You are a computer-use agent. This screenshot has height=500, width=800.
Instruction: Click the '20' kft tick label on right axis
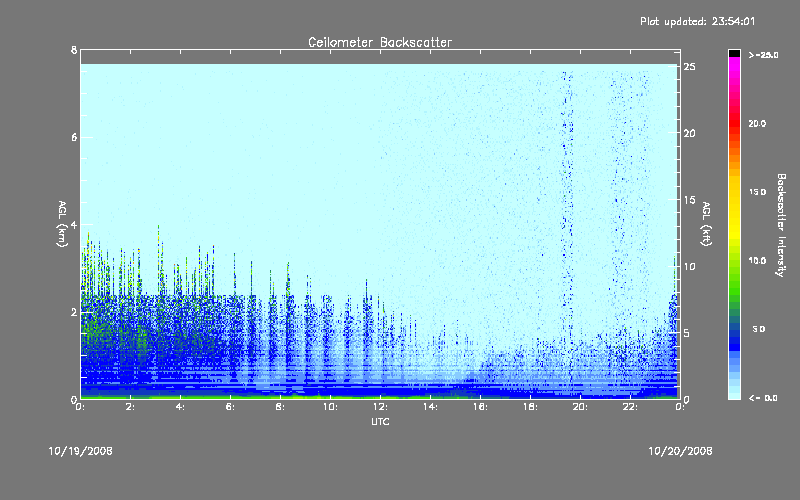689,133
